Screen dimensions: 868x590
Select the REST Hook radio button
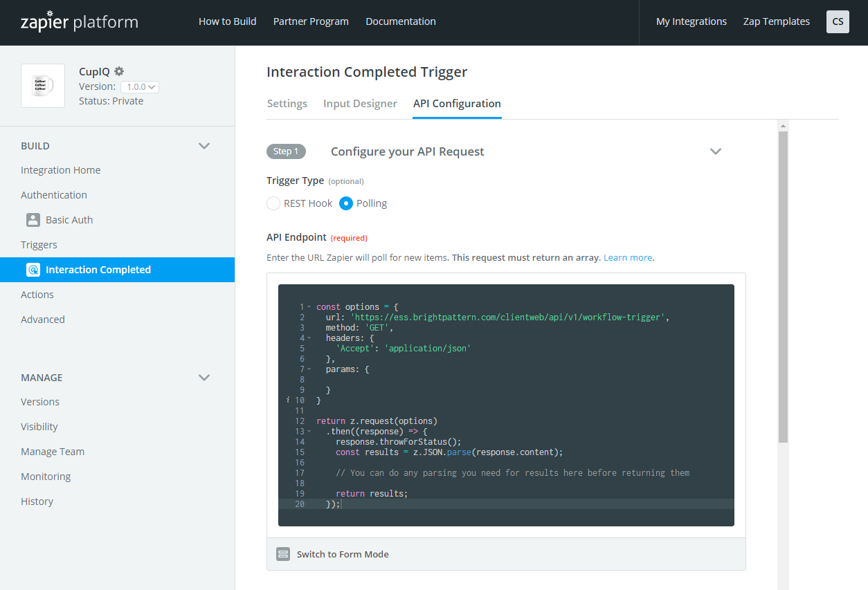[x=273, y=203]
